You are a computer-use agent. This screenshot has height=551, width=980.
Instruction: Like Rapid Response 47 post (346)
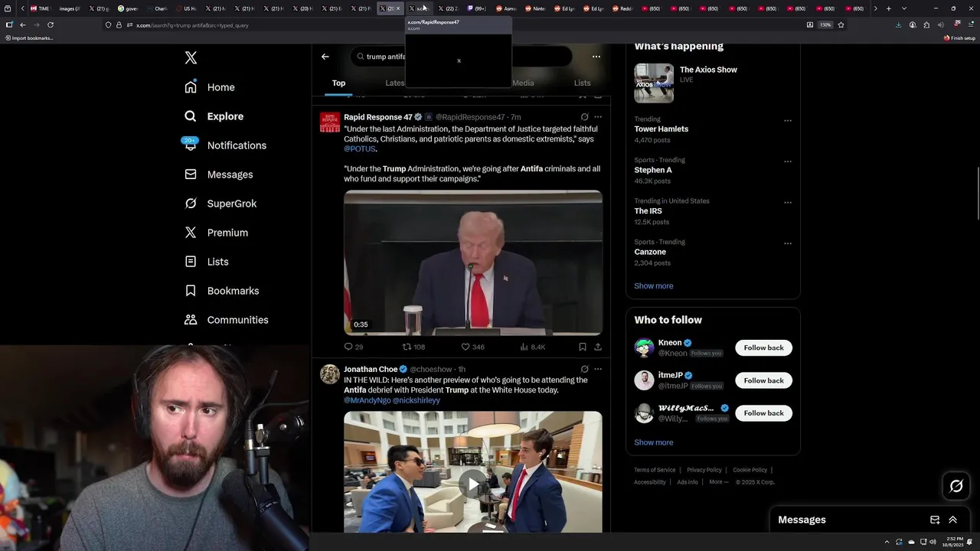[x=472, y=347]
